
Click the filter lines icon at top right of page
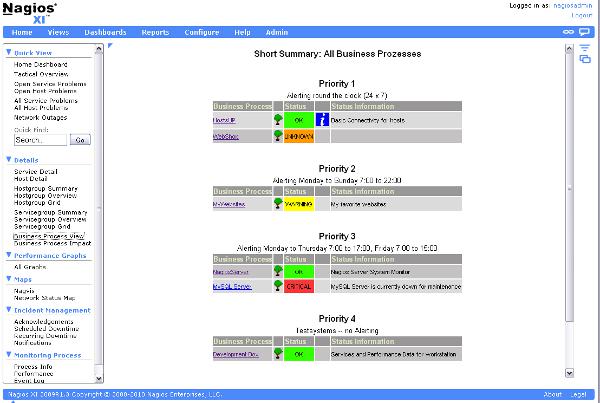[x=585, y=47]
